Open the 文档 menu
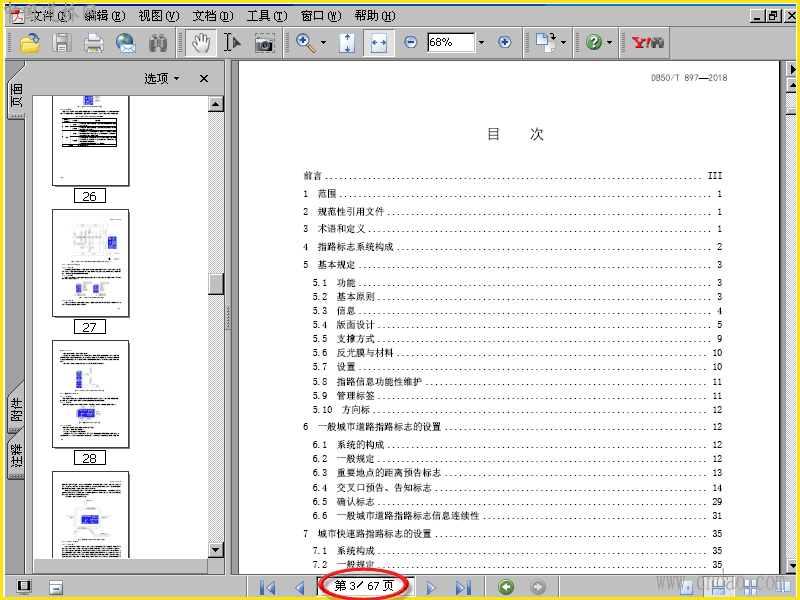800x600 pixels. (x=213, y=16)
